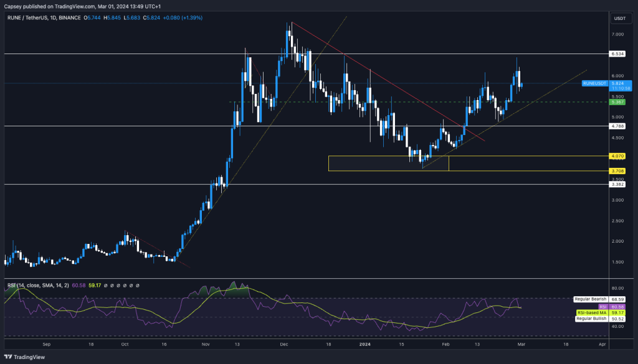Click the close value C5.824 in the legend
Image resolution: width=638 pixels, height=364 pixels.
click(151, 18)
